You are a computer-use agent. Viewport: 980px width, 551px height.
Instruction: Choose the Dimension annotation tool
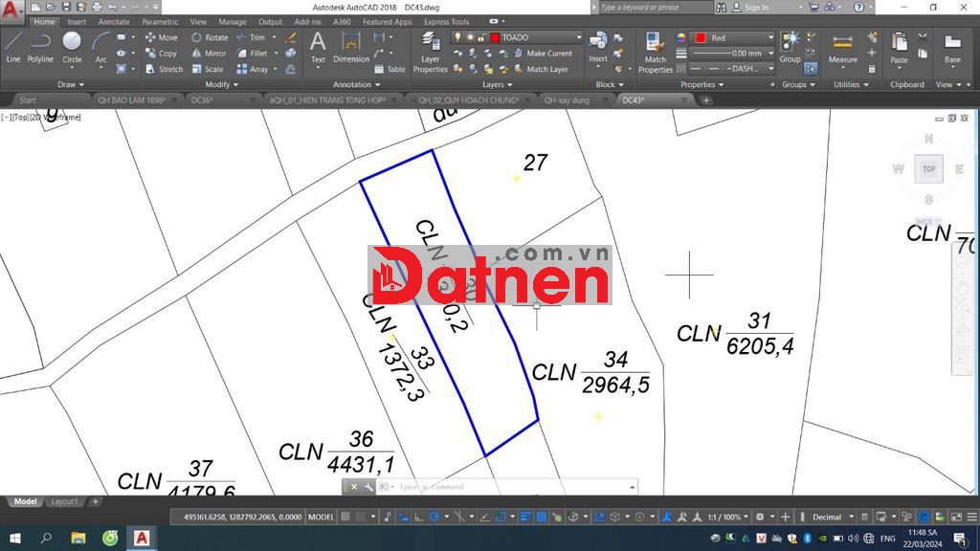351,46
